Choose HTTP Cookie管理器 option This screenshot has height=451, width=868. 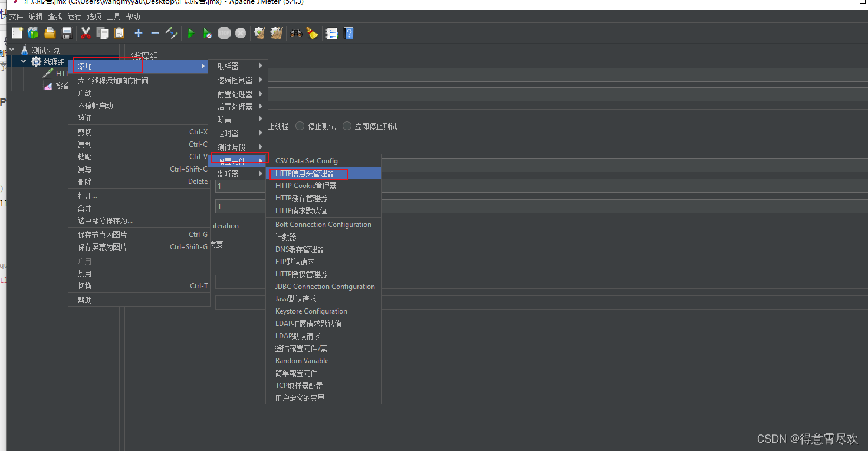[x=324, y=186]
